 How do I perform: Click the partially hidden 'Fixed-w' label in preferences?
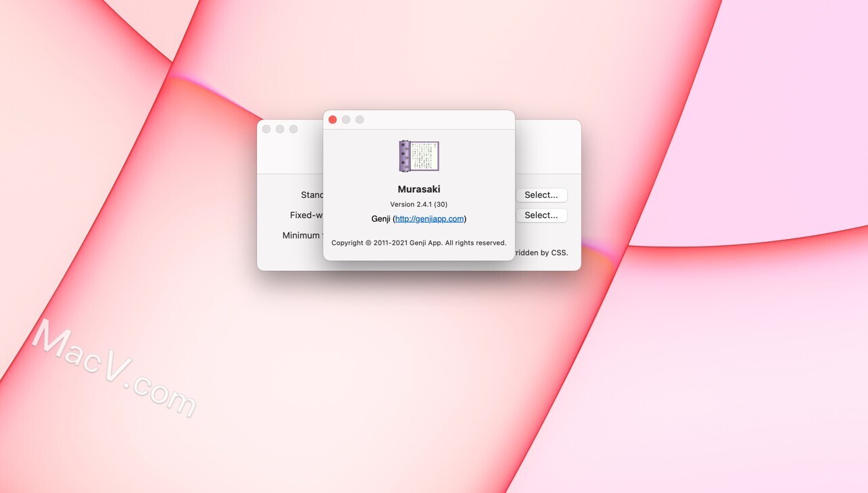[x=306, y=215]
